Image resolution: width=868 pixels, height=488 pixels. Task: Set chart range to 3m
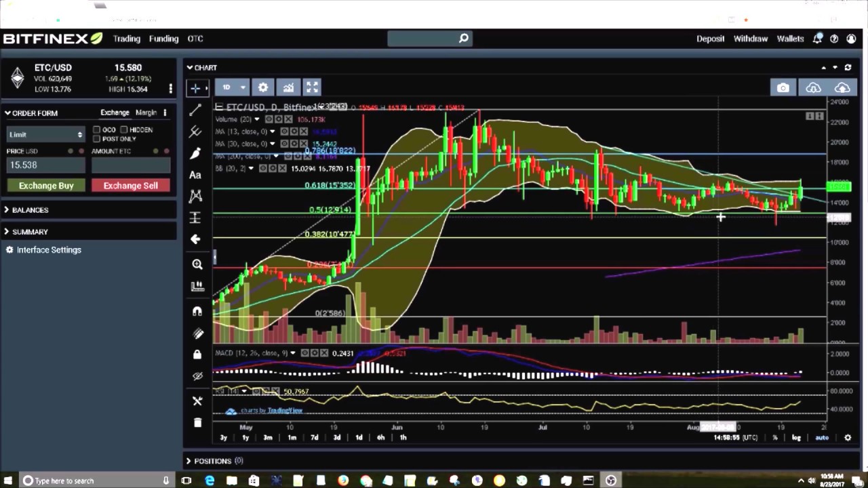(x=268, y=438)
